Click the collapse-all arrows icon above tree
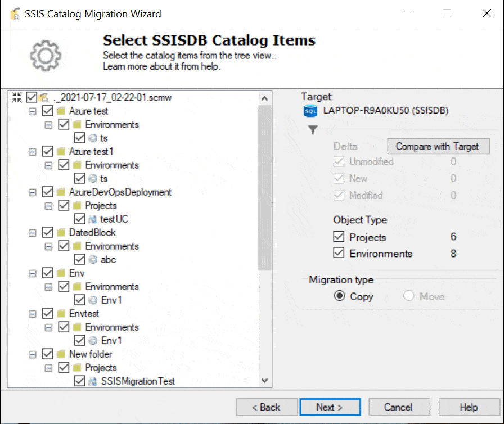This screenshot has width=504, height=424. 17,97
